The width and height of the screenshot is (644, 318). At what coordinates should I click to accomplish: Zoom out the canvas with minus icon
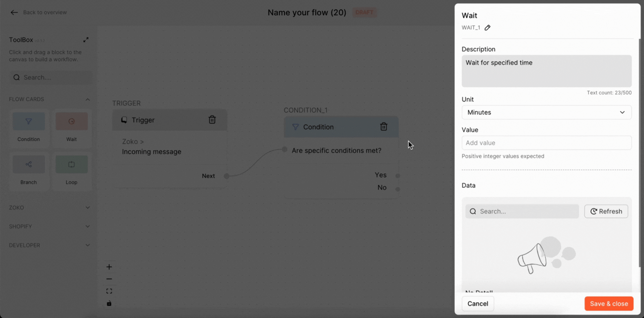click(x=109, y=279)
